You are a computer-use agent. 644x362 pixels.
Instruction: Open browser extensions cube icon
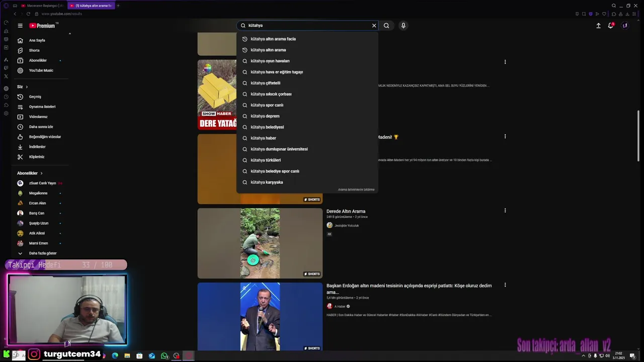click(x=613, y=14)
